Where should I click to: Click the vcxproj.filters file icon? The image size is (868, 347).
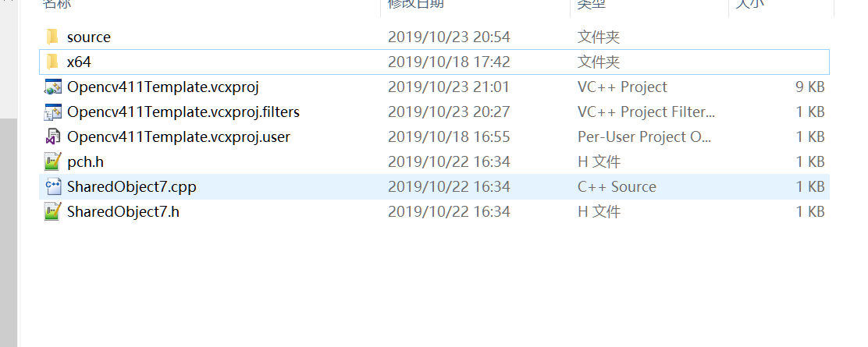[x=52, y=112]
